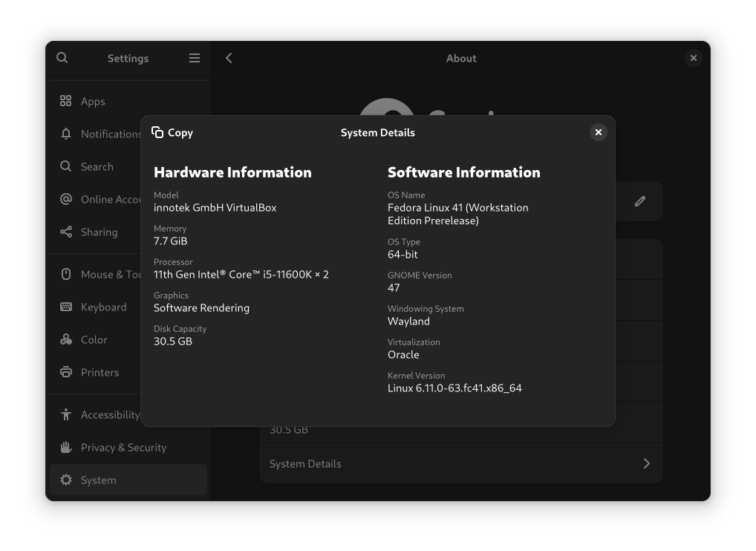The width and height of the screenshot is (756, 551).
Task: Click the Copy icon in System Details
Action: pyautogui.click(x=157, y=132)
